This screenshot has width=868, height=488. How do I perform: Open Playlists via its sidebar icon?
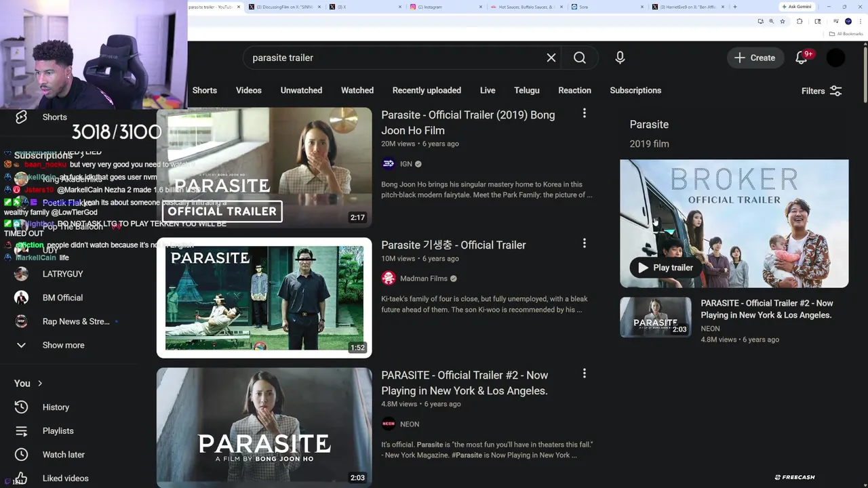pyautogui.click(x=22, y=431)
